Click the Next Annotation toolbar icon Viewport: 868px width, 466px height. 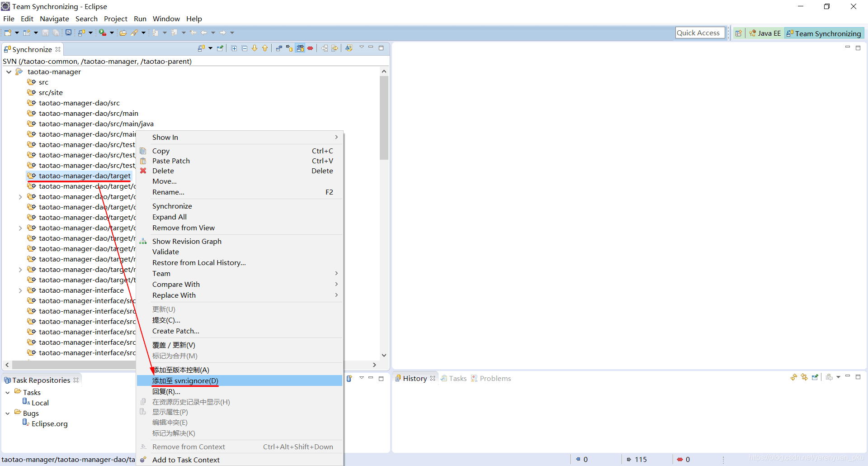156,33
